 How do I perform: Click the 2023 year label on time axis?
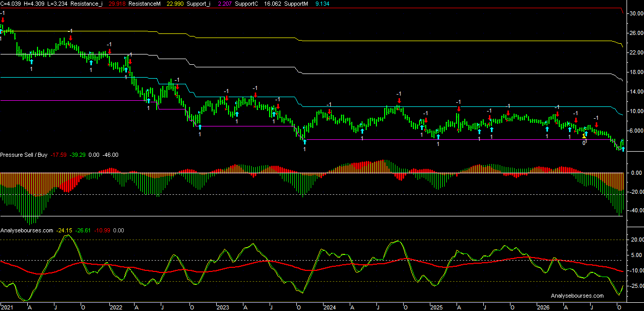pyautogui.click(x=222, y=307)
